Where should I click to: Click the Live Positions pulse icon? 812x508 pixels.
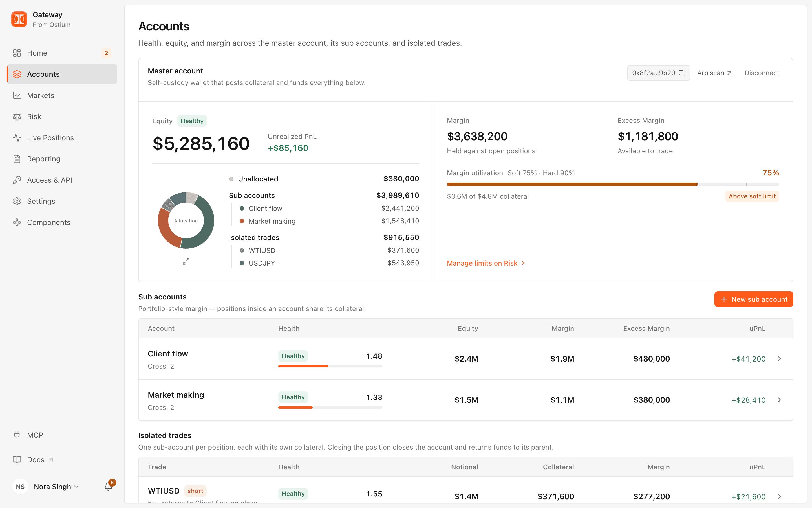click(x=17, y=138)
